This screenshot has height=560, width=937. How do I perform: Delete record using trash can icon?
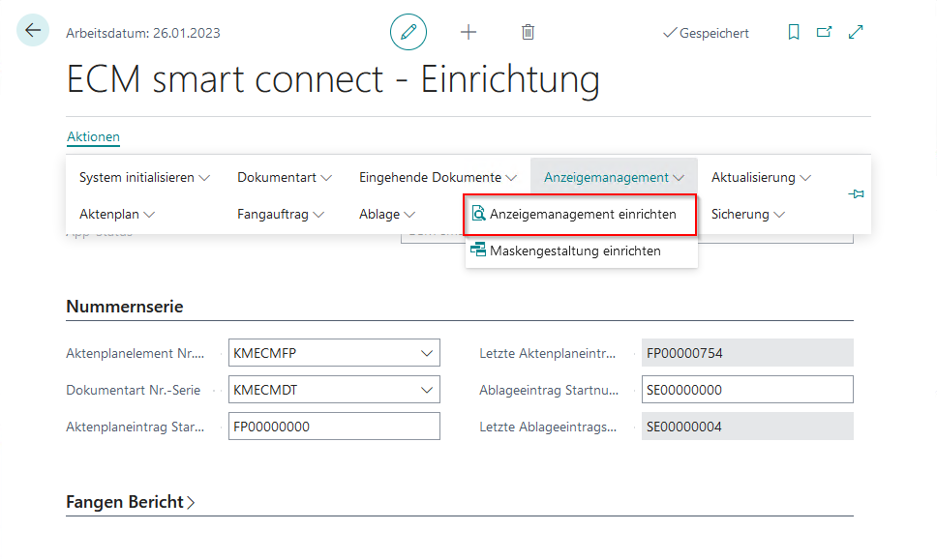(528, 32)
